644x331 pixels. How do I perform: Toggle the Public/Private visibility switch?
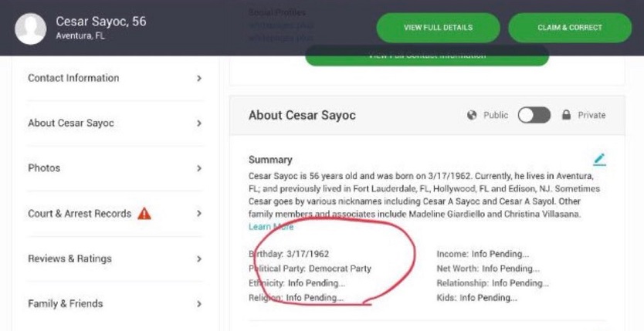tap(534, 115)
